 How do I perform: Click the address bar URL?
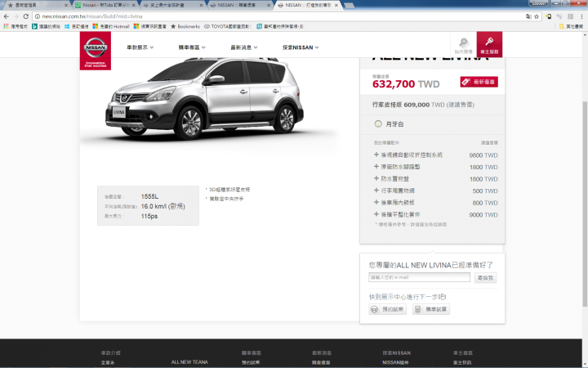92,16
